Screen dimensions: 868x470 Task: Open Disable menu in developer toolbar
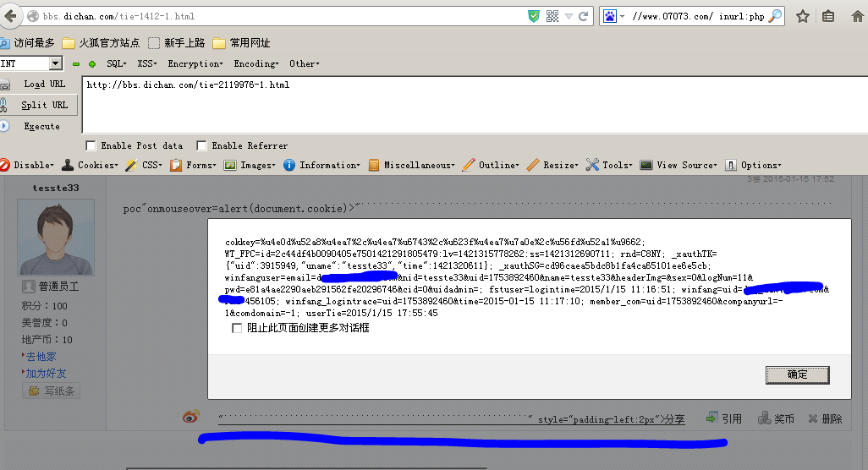(x=27, y=165)
